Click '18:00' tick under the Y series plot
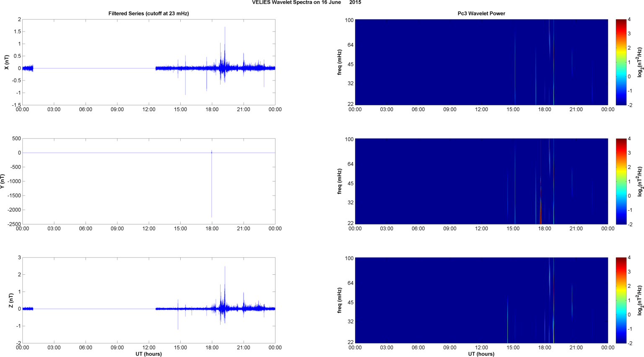The width and height of the screenshot is (644, 357). point(212,229)
